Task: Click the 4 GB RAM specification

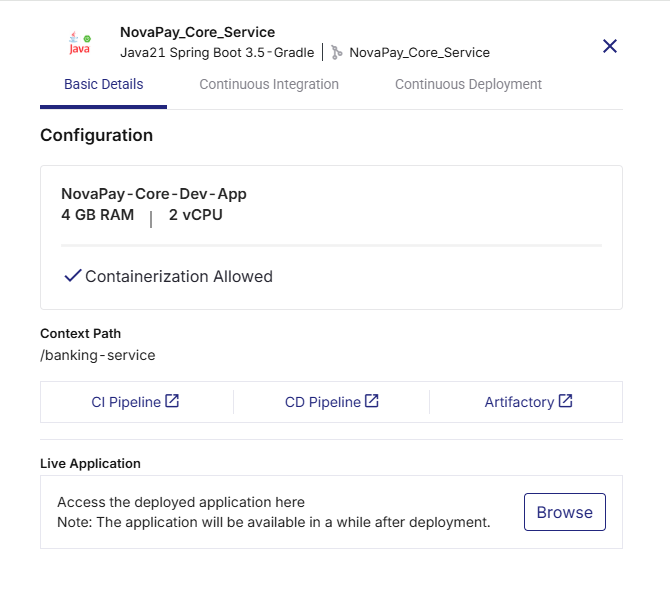Action: 97,215
